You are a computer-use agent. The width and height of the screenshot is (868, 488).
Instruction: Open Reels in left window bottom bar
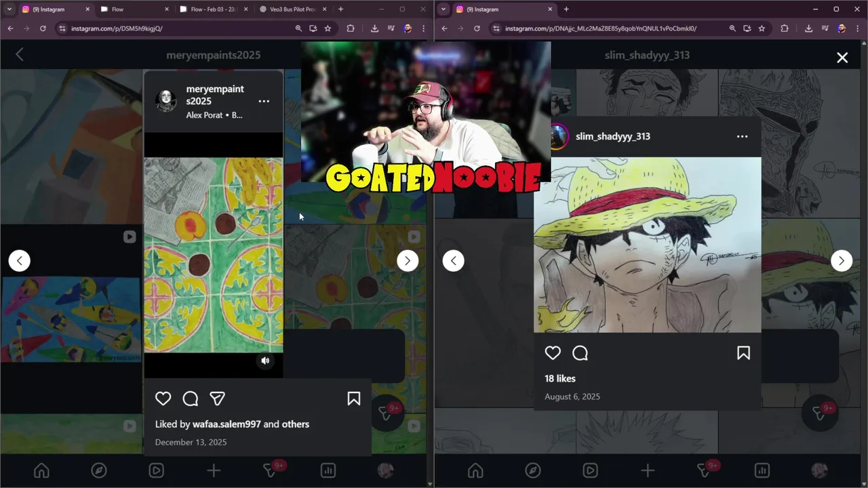pos(156,470)
